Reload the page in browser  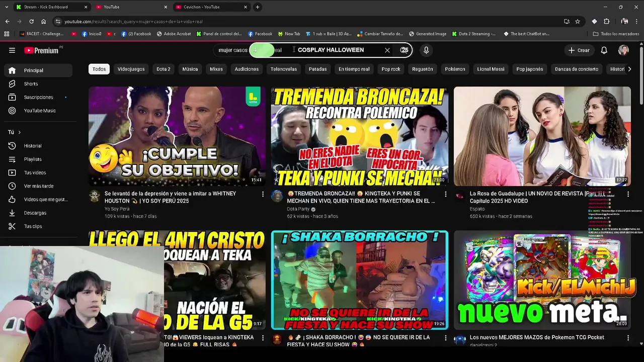point(31,22)
